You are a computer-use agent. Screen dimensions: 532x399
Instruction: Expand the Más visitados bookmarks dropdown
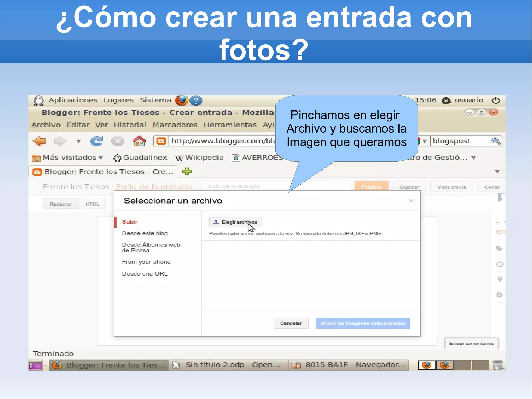pyautogui.click(x=101, y=158)
